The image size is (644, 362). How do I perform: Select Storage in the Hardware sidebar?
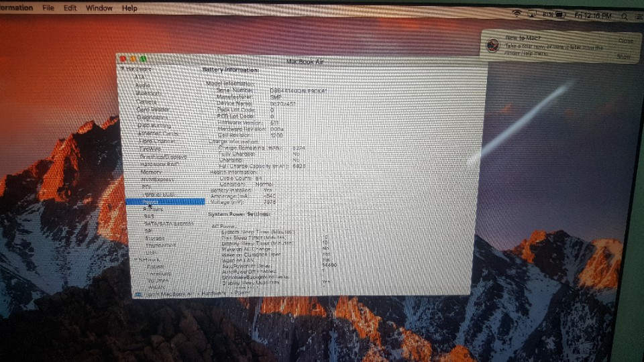click(155, 238)
